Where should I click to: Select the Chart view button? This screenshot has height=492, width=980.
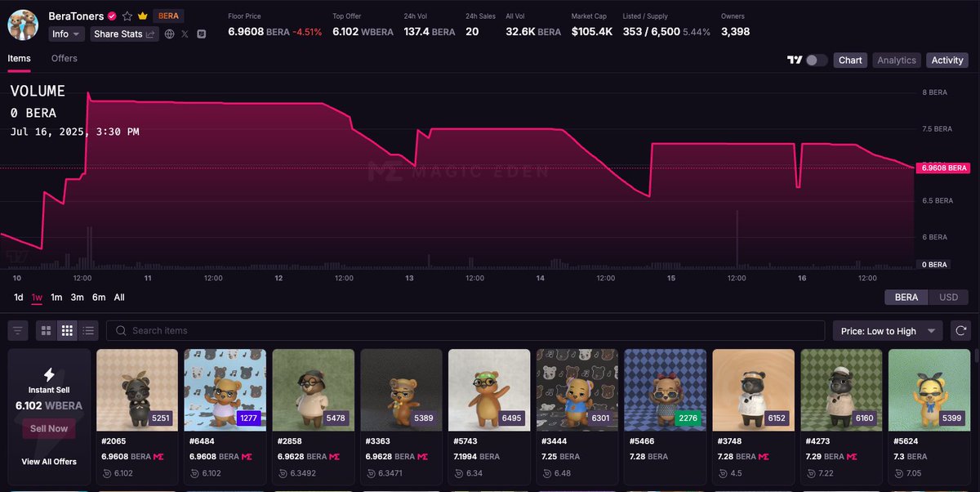coord(850,60)
